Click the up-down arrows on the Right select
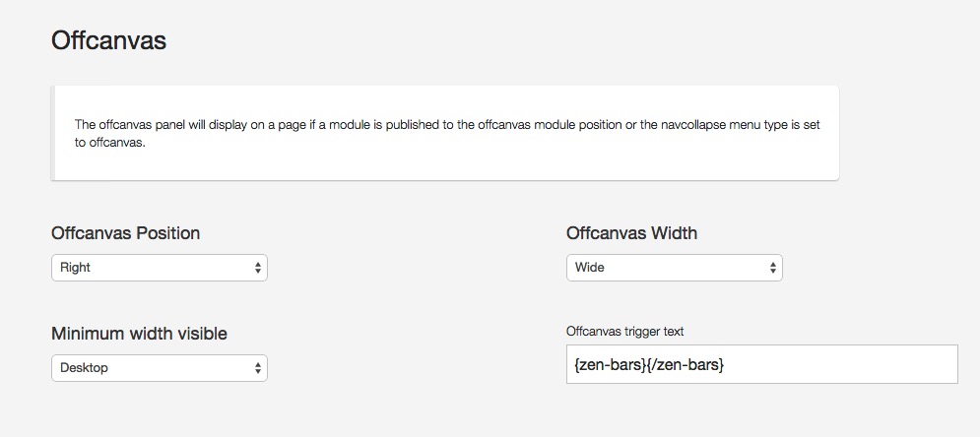Viewport: 980px width, 437px height. point(258,267)
